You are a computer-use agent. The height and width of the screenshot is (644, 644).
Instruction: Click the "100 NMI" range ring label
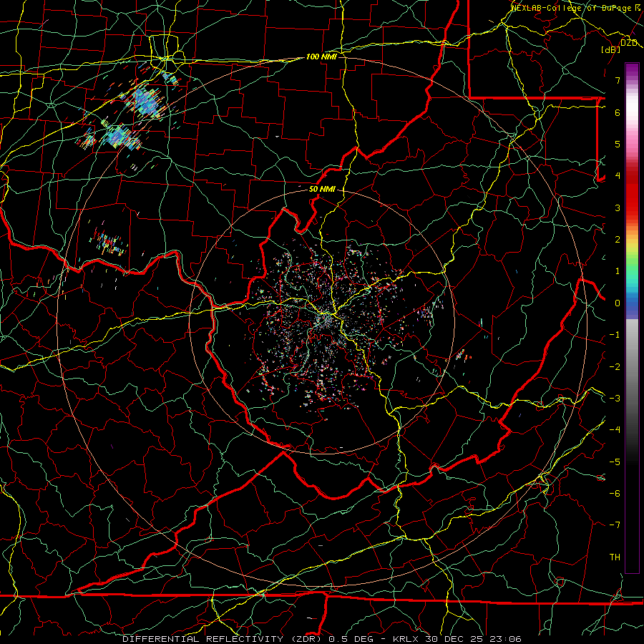click(321, 57)
